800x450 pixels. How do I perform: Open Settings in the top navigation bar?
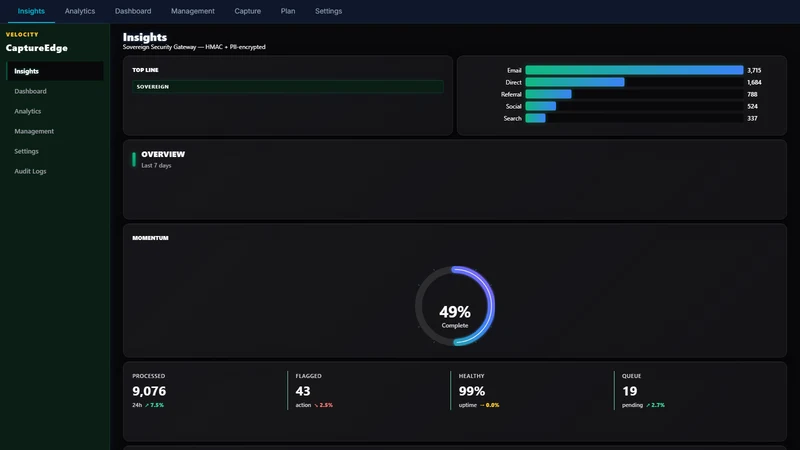click(x=328, y=11)
